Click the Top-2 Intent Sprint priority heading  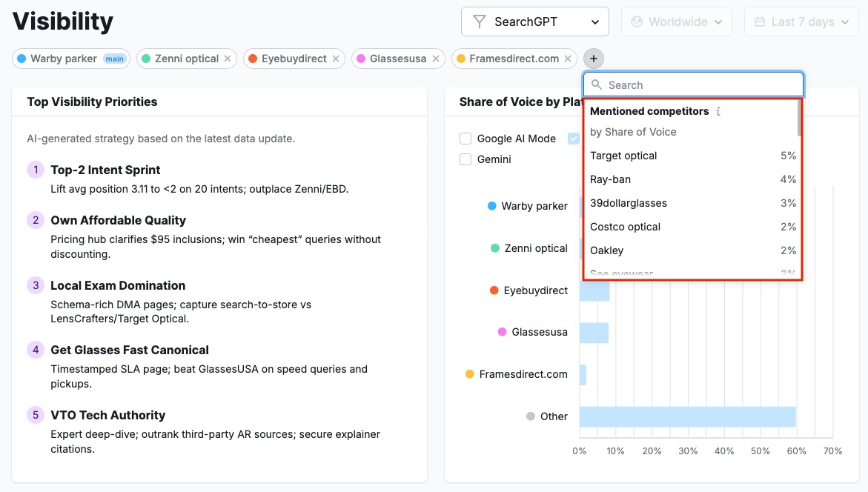(x=105, y=170)
